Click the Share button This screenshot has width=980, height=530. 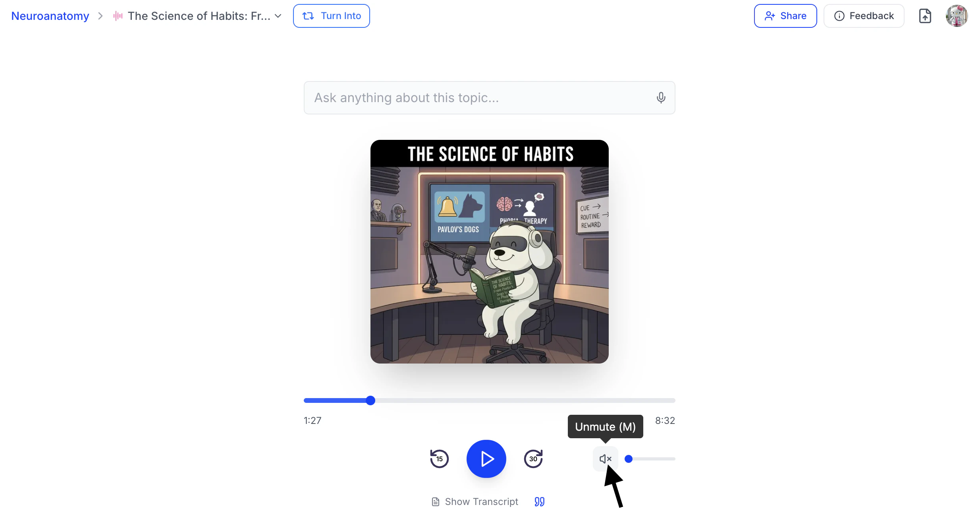(785, 16)
